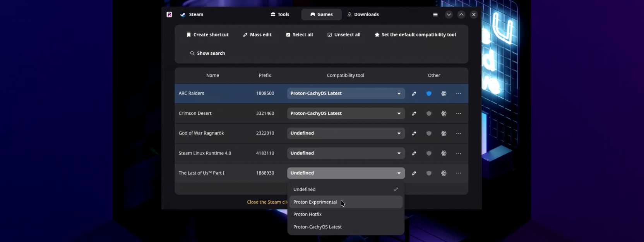Click prefix value 2322010
This screenshot has width=644, height=242.
pos(265,133)
